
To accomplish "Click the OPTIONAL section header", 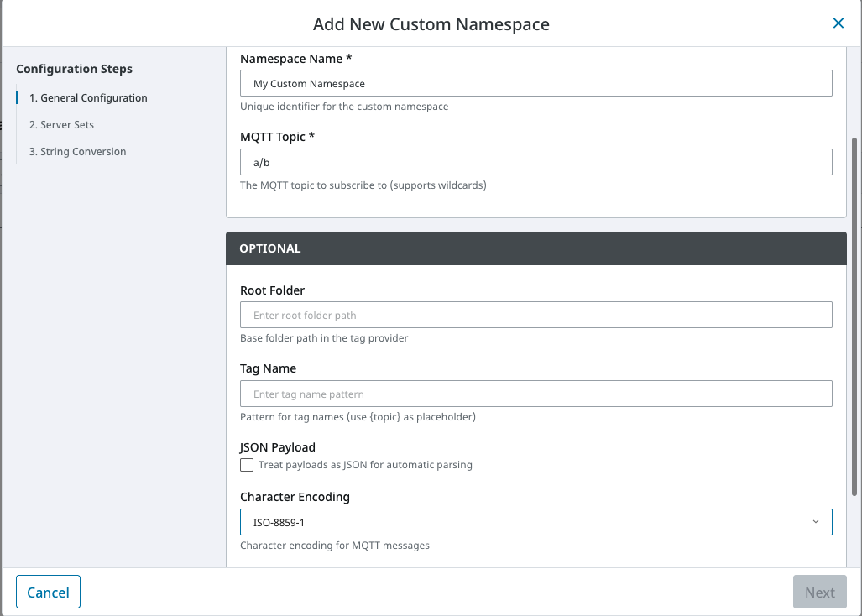I will pos(535,248).
